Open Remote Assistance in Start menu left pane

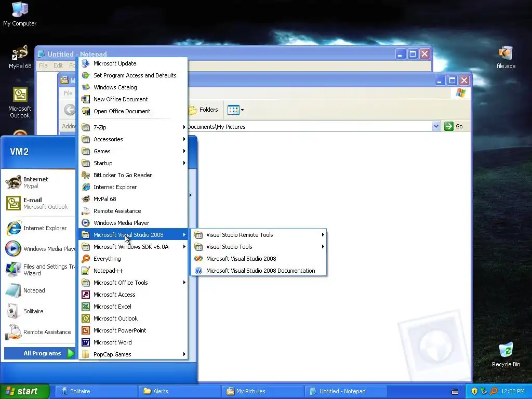39,332
